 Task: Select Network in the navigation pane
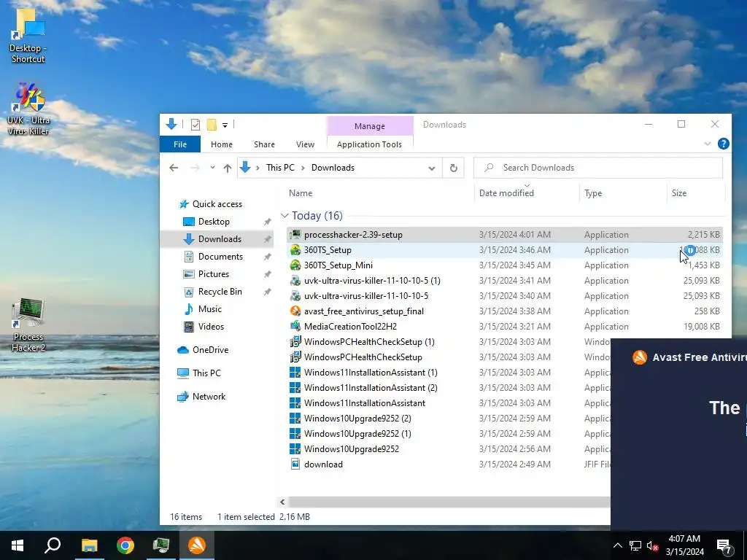pos(209,397)
